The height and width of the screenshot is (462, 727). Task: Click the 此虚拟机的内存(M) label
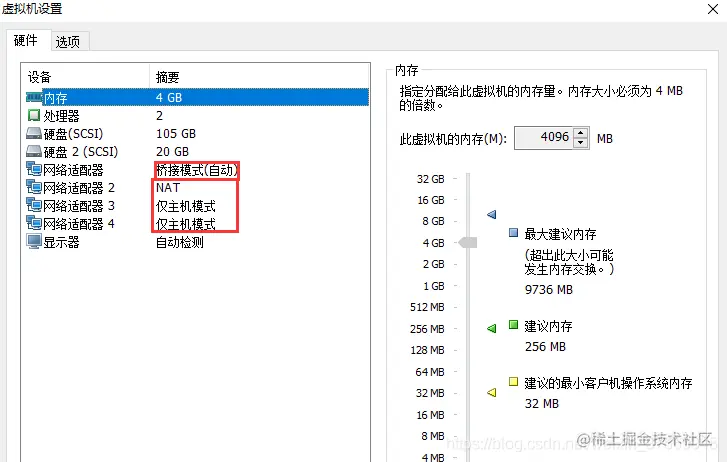coord(453,139)
